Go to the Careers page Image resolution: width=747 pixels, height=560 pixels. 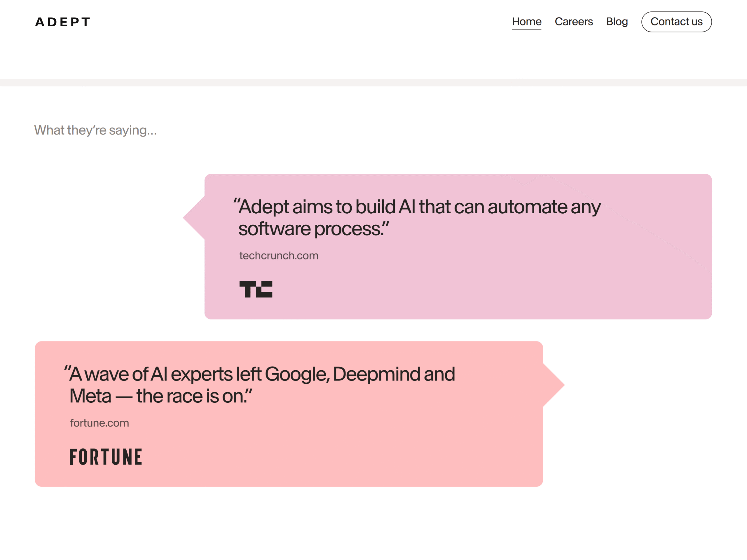coord(573,22)
